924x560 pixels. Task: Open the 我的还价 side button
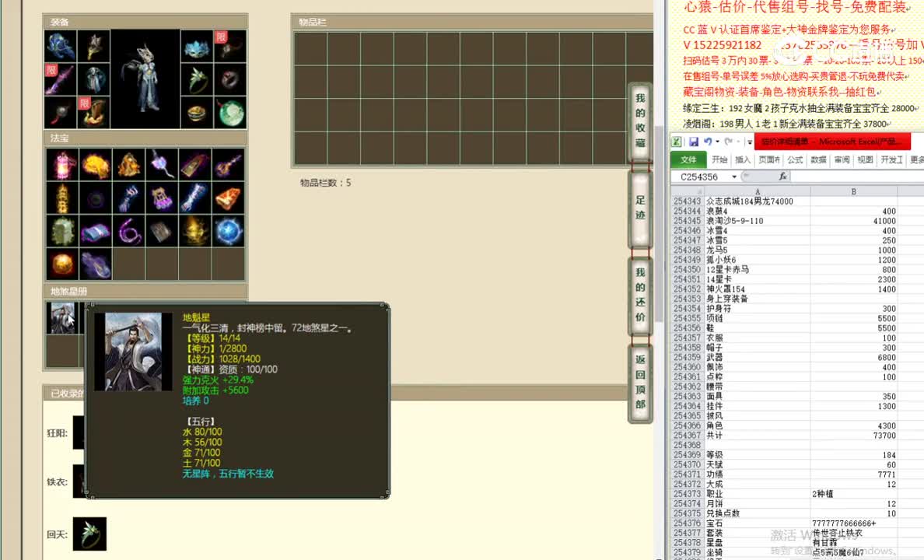coord(640,295)
